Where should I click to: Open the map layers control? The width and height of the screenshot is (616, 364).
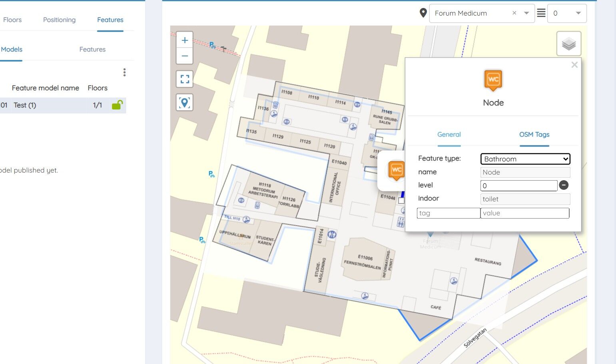[x=569, y=44]
